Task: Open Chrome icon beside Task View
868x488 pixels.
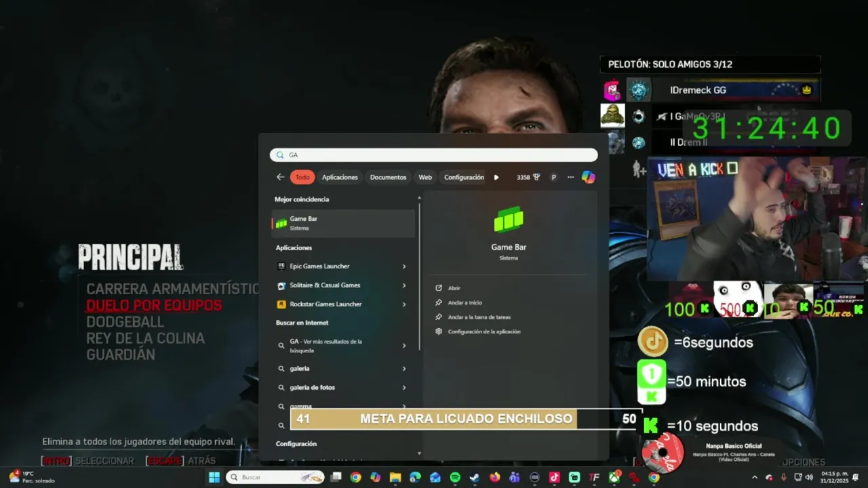Action: pyautogui.click(x=355, y=477)
